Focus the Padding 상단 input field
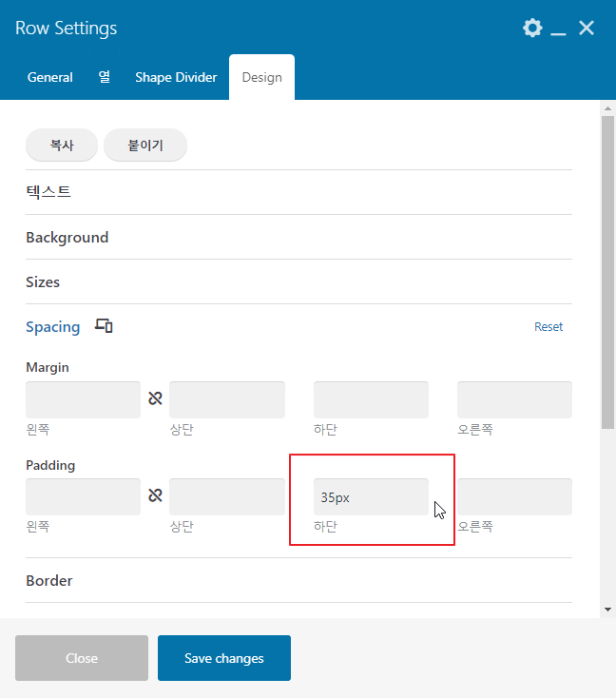The image size is (616, 698). pyautogui.click(x=227, y=496)
